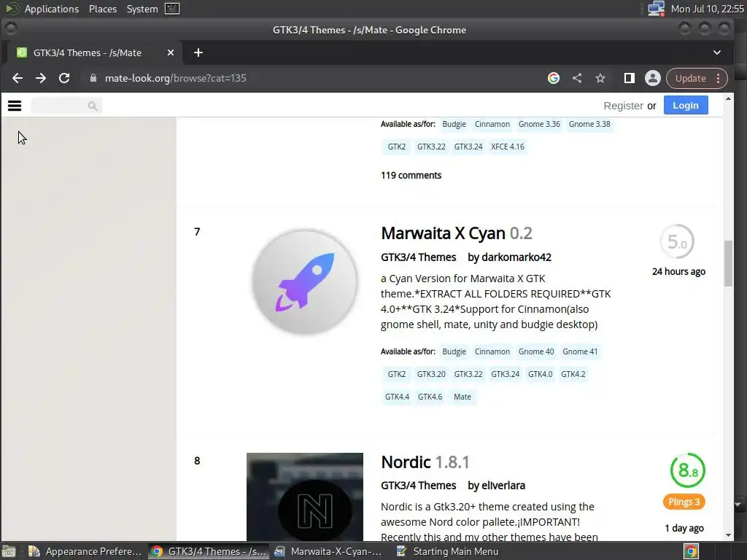Click the 8.8 rating circle
Image resolution: width=747 pixels, height=560 pixels.
687,470
